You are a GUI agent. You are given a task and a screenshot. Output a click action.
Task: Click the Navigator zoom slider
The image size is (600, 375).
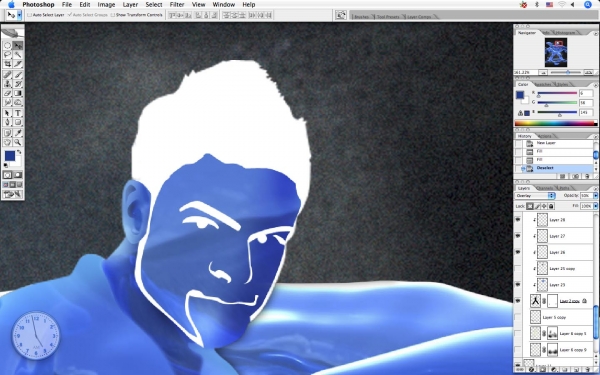pos(566,72)
